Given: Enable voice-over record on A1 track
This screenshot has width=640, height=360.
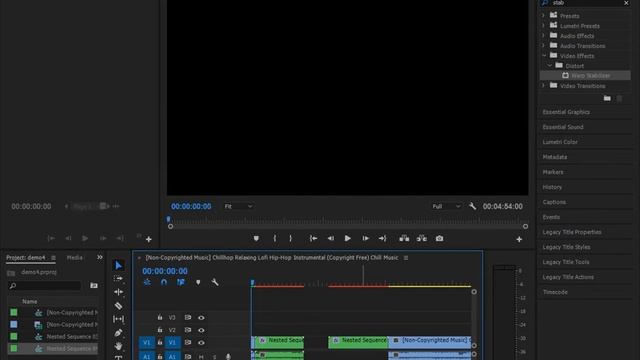Looking at the screenshot, I should point(228,357).
